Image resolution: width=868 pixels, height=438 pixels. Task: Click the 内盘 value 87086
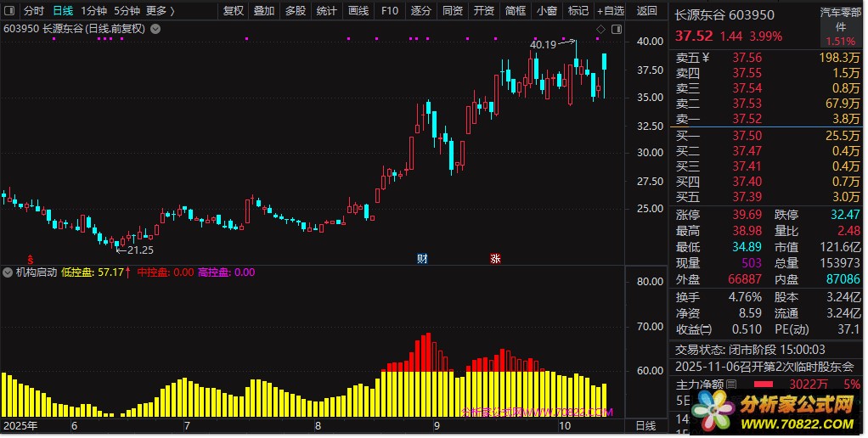843,279
